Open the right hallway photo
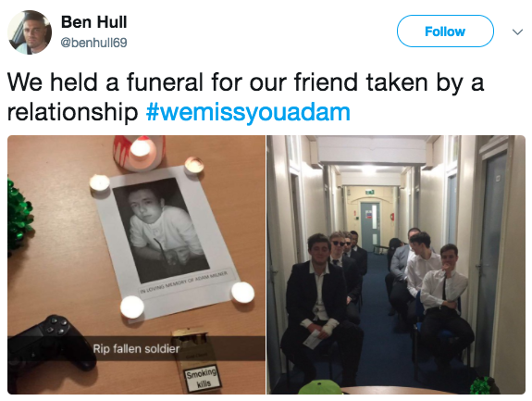Image resolution: width=532 pixels, height=401 pixels. [396, 265]
